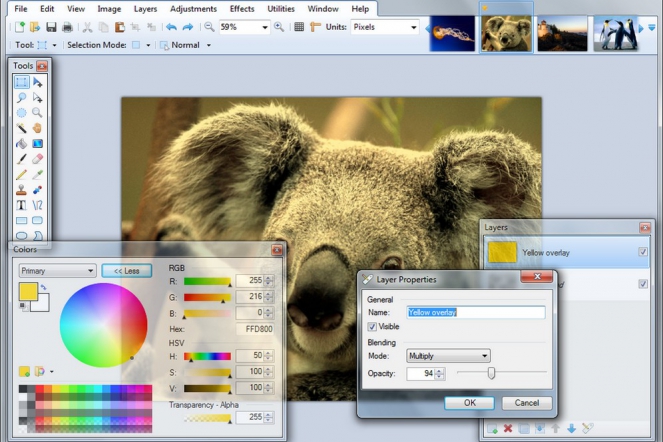Select the Pan hand tool
Screen dimensions: 663x442
[37, 128]
